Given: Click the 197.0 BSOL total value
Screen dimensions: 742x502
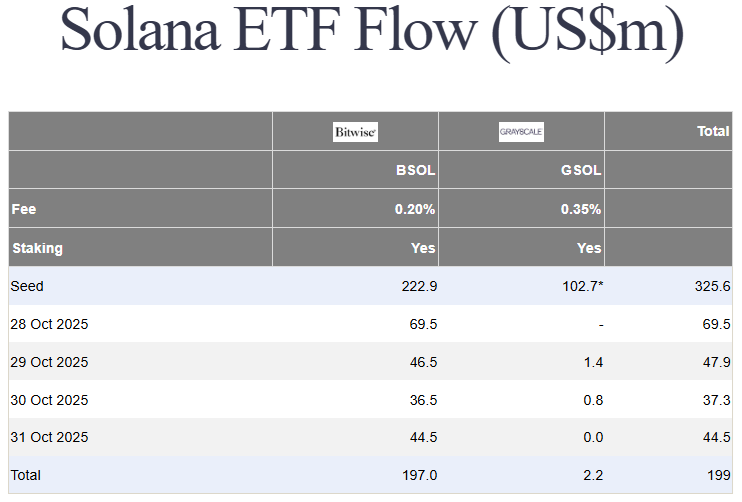Looking at the screenshot, I should [419, 475].
